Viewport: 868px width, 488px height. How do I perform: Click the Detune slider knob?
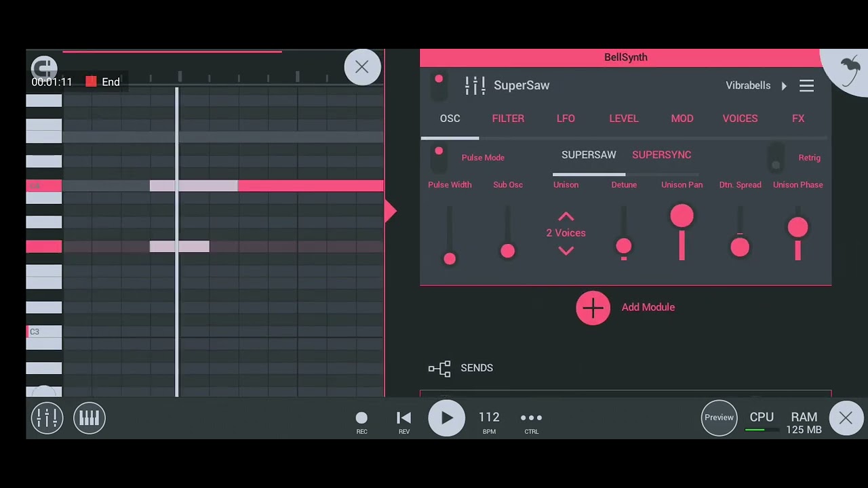(624, 246)
